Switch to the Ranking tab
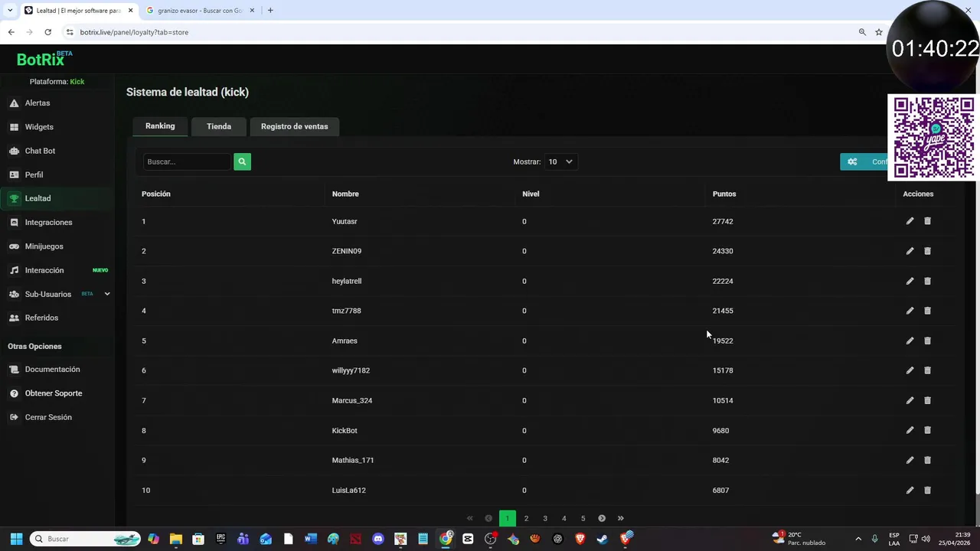Screen dimensions: 980x551 click(160, 126)
